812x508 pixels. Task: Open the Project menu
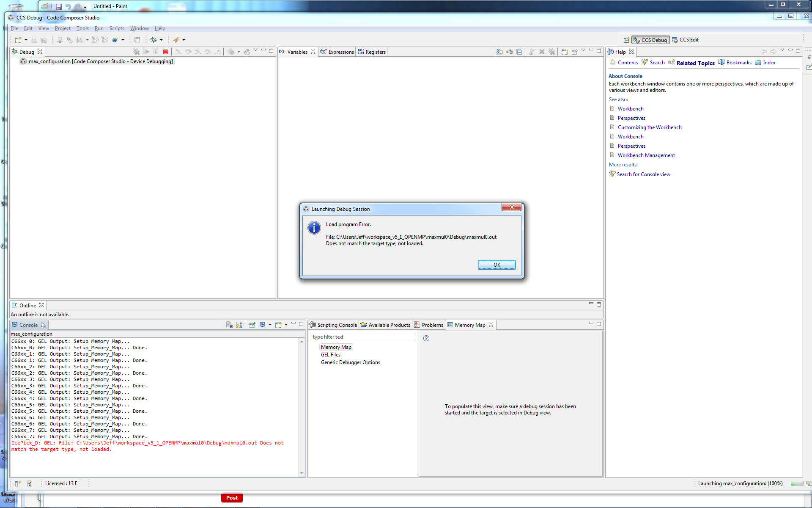pyautogui.click(x=63, y=28)
